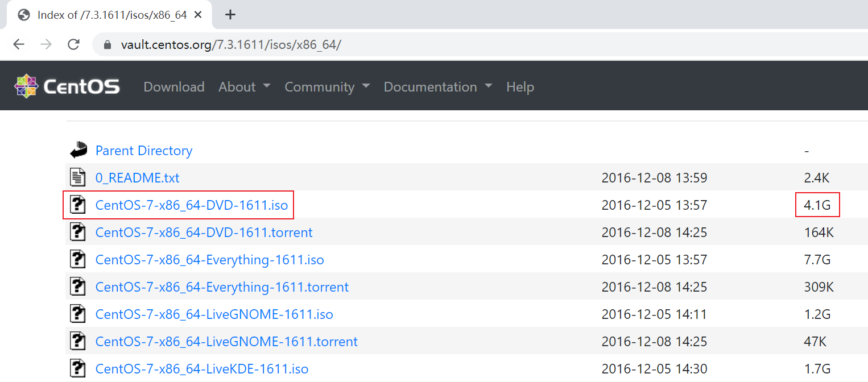Image resolution: width=868 pixels, height=382 pixels.
Task: Download CentOS-7-x86_64-DVD-1611.iso
Action: (x=192, y=205)
